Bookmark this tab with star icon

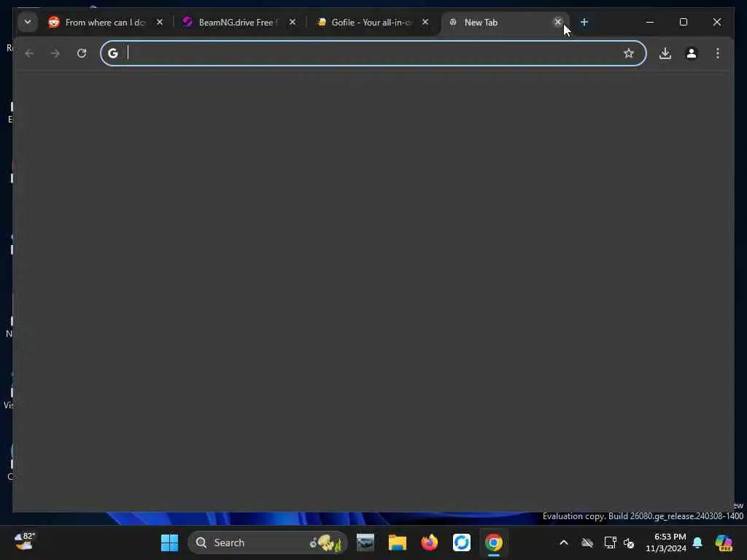click(x=629, y=53)
